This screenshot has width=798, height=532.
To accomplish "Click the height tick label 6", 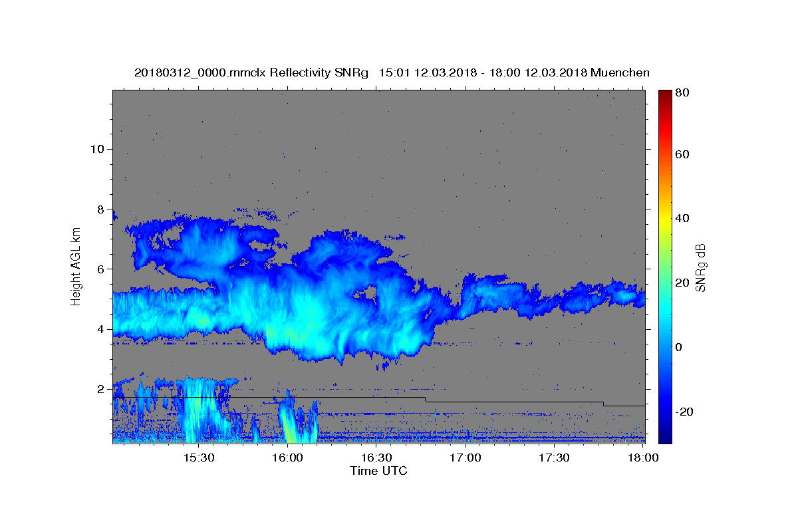I will [102, 269].
